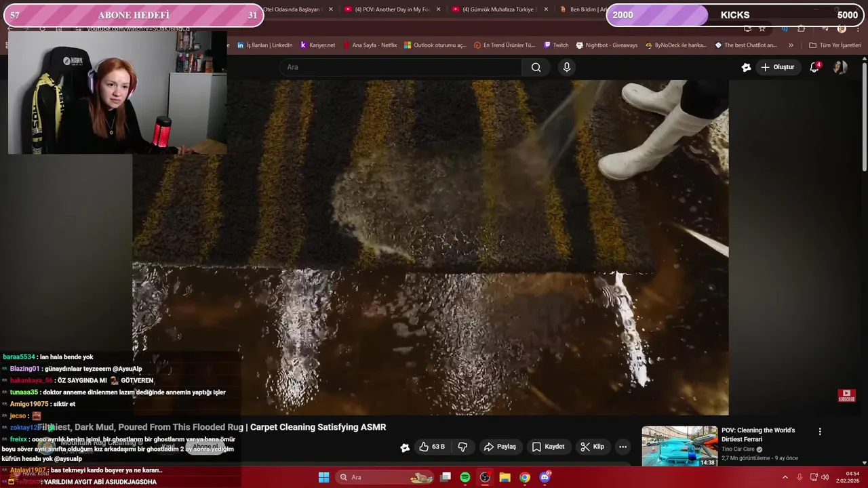Save video using Kaydet button
This screenshot has height=488, width=868.
[548, 447]
